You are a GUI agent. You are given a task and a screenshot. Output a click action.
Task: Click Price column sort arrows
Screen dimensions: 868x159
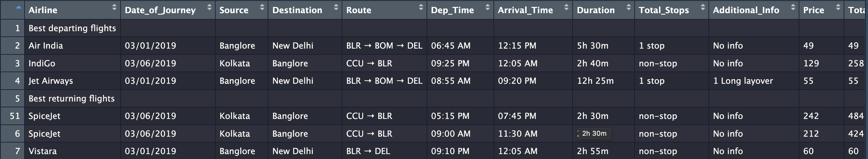(x=838, y=7)
